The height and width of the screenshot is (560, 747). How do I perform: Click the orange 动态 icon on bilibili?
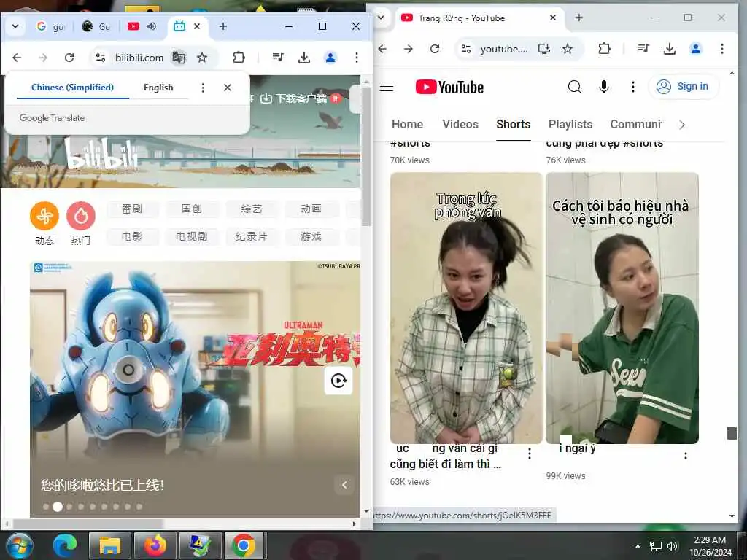coord(44,216)
